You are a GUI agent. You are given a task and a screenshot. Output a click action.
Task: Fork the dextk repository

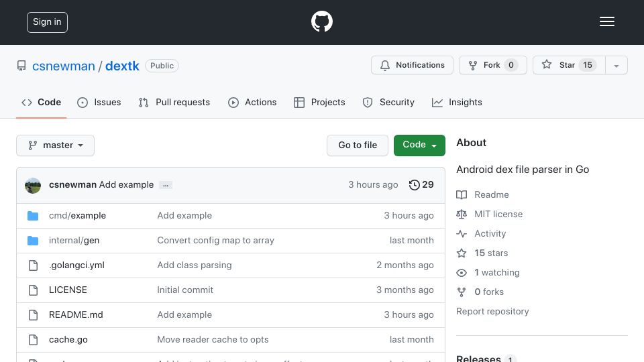[x=493, y=65]
